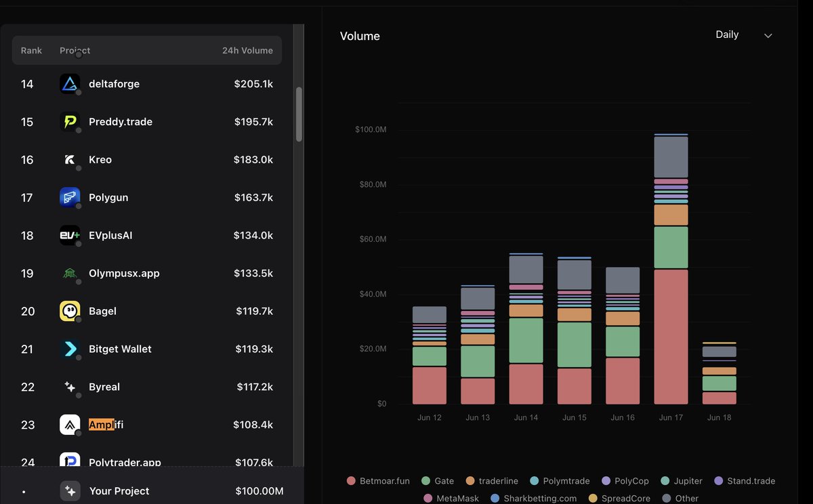
Task: Toggle PolyCop series in chart legend
Action: click(625, 481)
